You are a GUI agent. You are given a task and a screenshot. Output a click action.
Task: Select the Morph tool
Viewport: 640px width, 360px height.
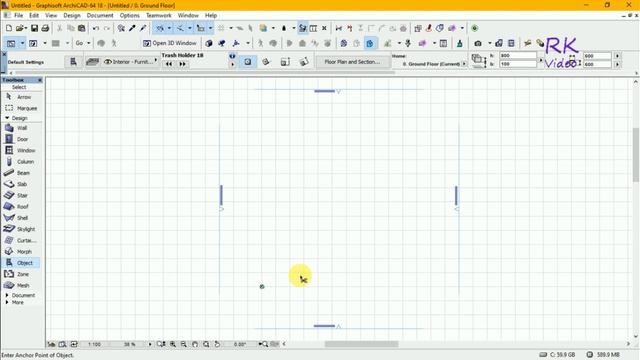(21, 252)
